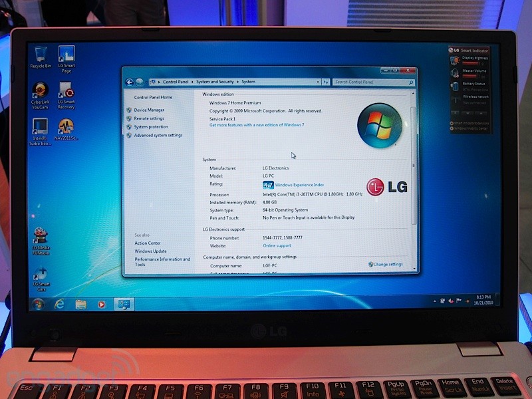Image resolution: width=532 pixels, height=399 pixels.
Task: Click Get more features with a new edition link
Action: [x=257, y=125]
